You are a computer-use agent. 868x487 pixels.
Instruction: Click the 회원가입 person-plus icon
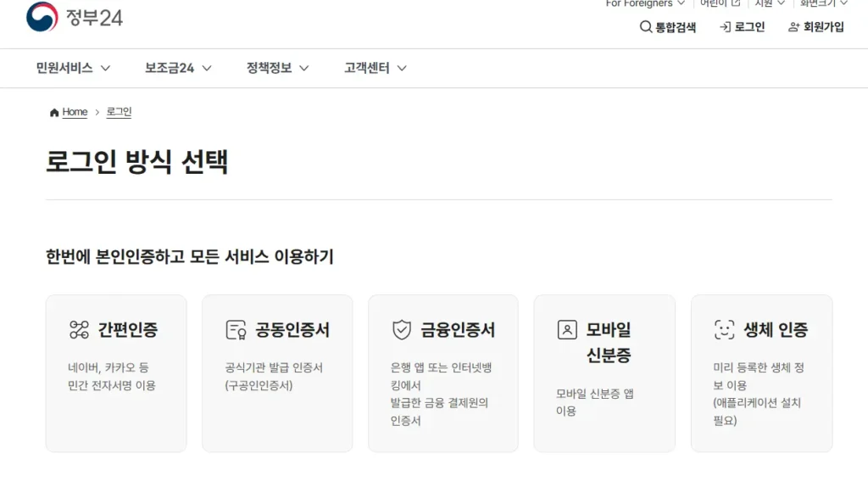(793, 26)
